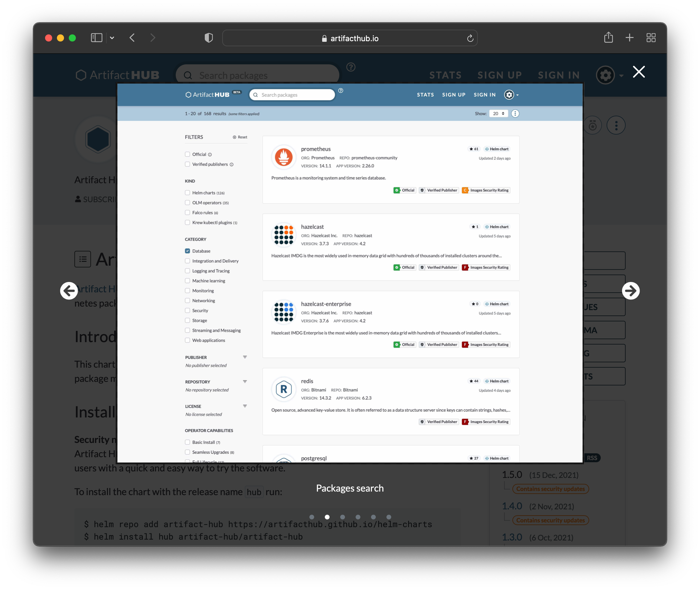
Task: Click the carousel next arrow button
Action: click(630, 291)
